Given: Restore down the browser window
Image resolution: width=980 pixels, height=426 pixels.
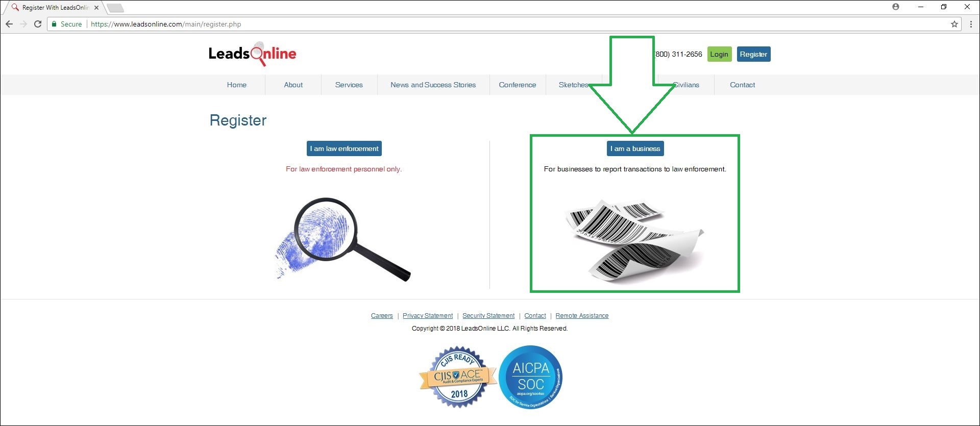Looking at the screenshot, I should 944,7.
